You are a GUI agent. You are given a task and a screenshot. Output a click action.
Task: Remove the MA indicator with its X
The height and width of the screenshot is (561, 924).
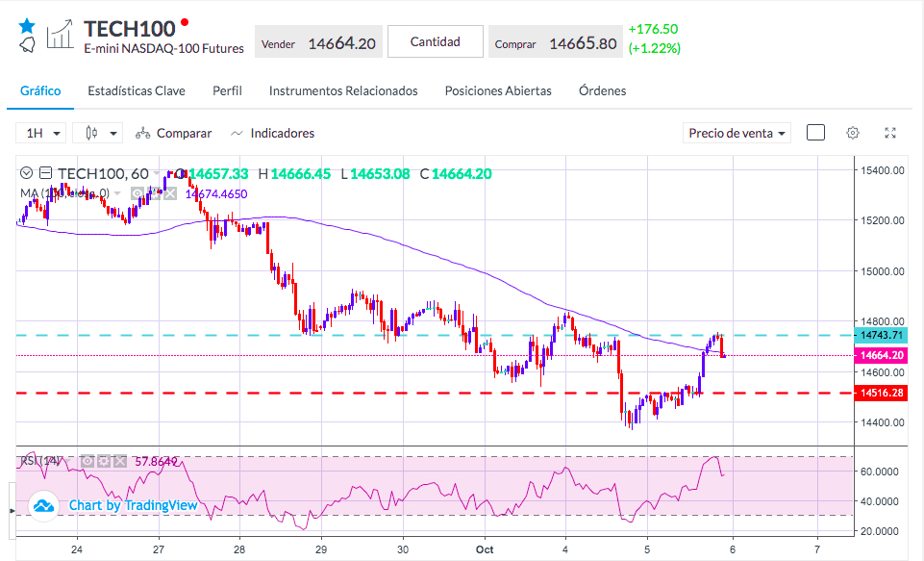tap(170, 193)
